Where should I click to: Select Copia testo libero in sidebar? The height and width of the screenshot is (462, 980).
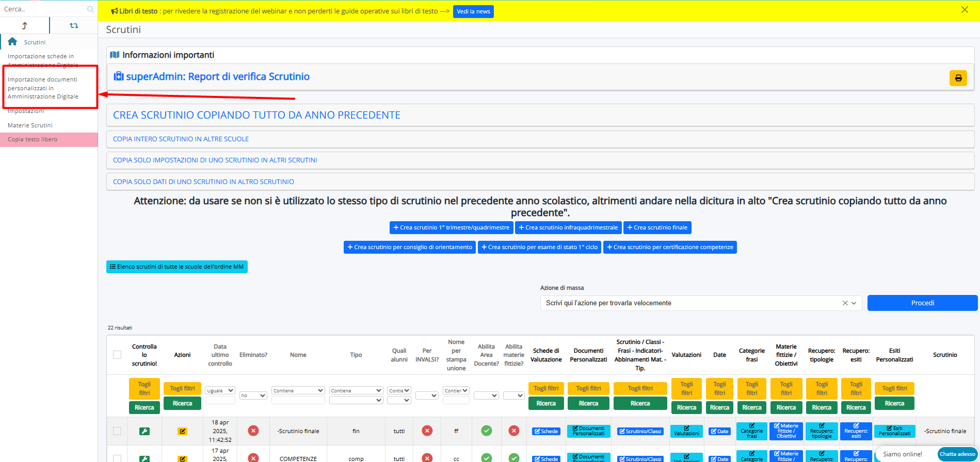point(33,139)
